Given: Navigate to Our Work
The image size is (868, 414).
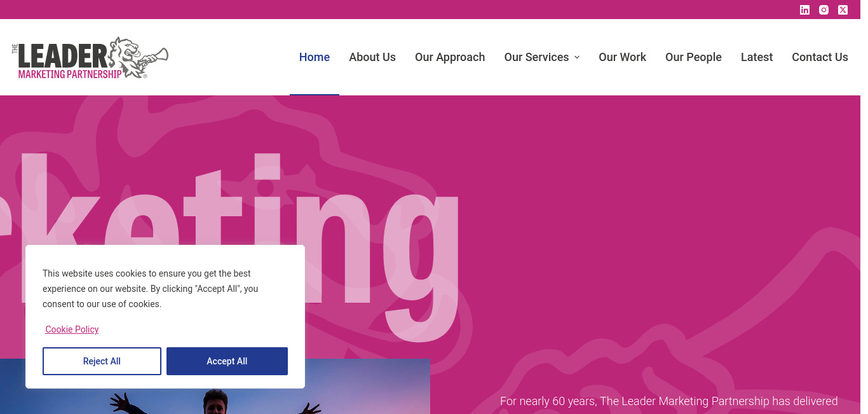Looking at the screenshot, I should tap(622, 57).
